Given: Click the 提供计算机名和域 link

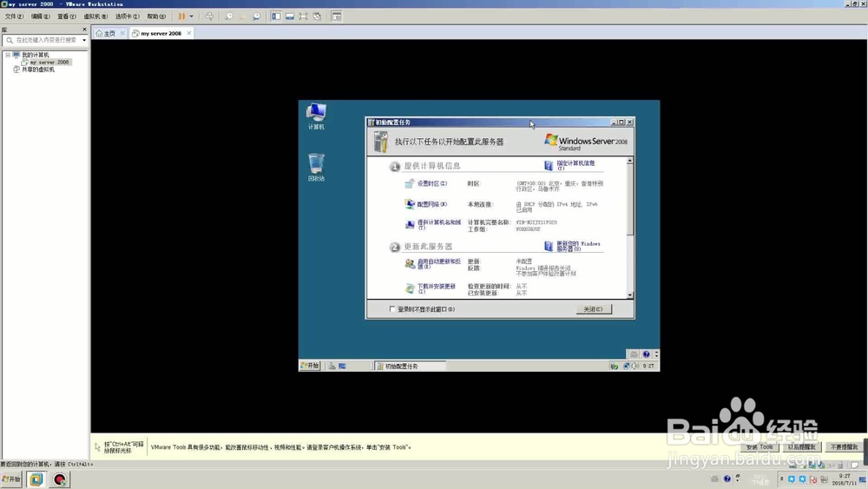Looking at the screenshot, I should click(438, 224).
